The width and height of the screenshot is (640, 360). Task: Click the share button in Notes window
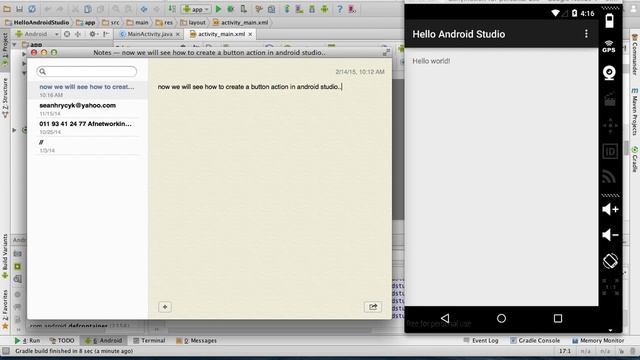coord(373,307)
